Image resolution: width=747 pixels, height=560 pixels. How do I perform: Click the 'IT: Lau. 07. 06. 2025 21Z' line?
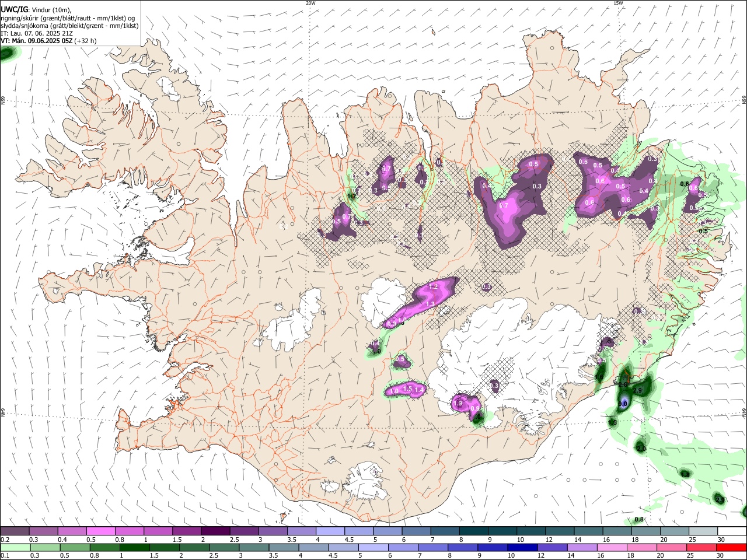click(x=37, y=33)
